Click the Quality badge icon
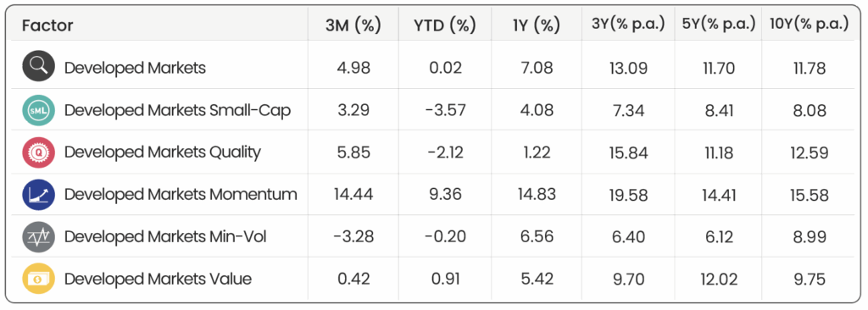 point(39,152)
